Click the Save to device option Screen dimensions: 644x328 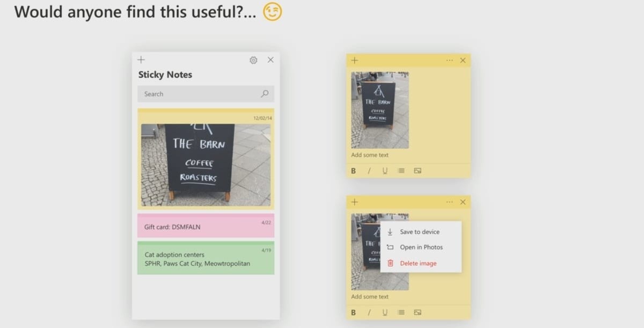coord(421,232)
